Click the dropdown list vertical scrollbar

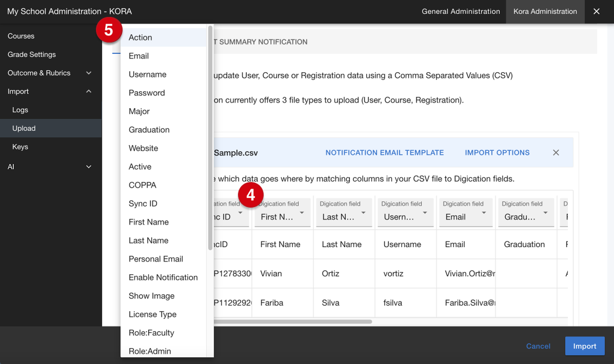point(210,137)
